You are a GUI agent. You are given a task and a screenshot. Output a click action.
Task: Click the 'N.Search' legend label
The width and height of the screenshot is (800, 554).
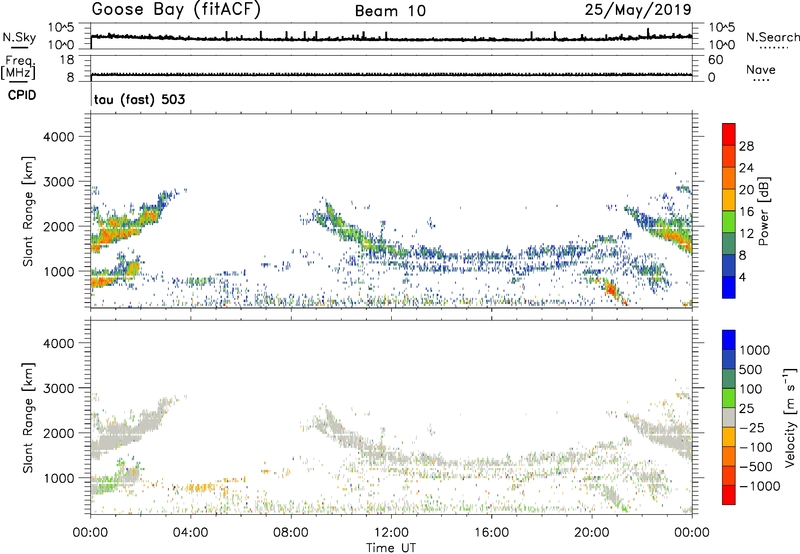tap(772, 37)
